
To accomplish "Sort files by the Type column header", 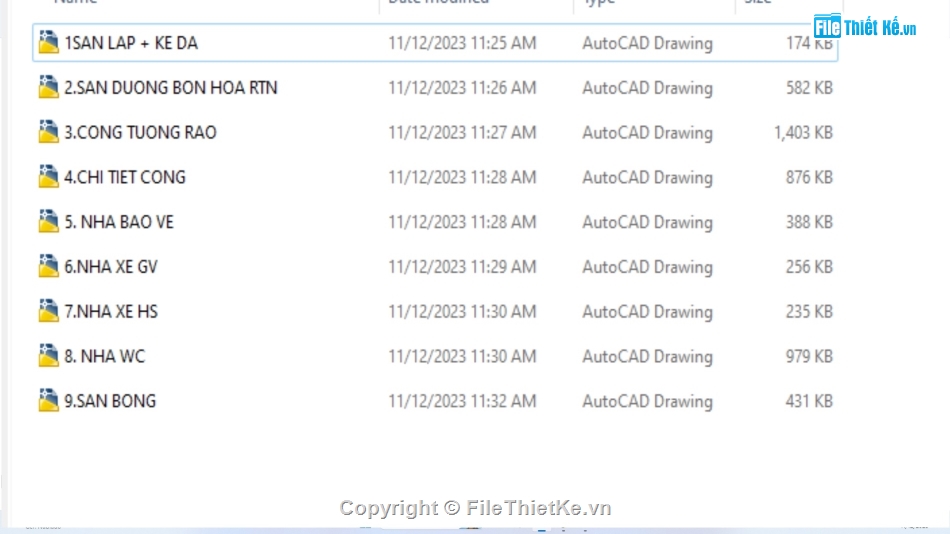I will tap(599, 2).
